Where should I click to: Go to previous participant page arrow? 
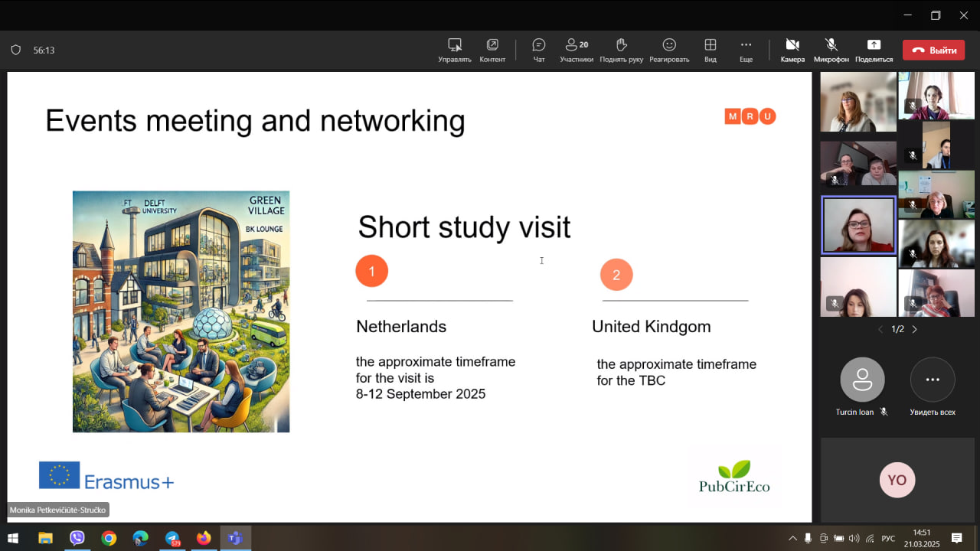click(x=880, y=329)
